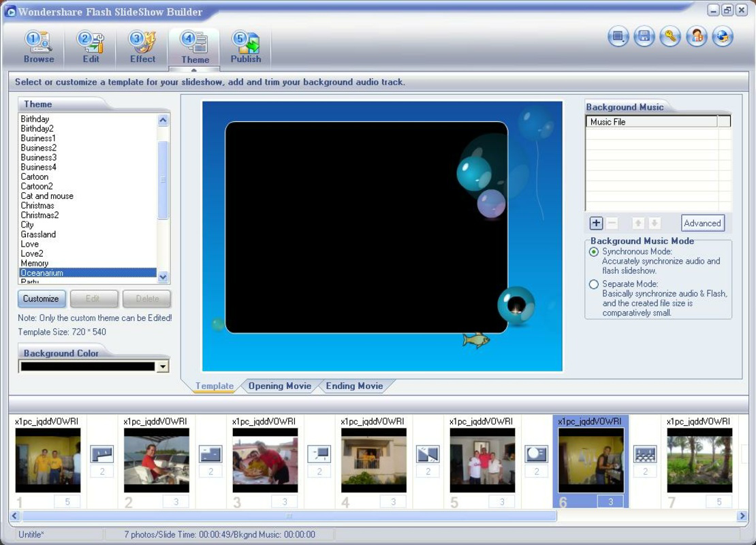Click the Customize button
Viewport: 756px width, 545px height.
point(42,298)
